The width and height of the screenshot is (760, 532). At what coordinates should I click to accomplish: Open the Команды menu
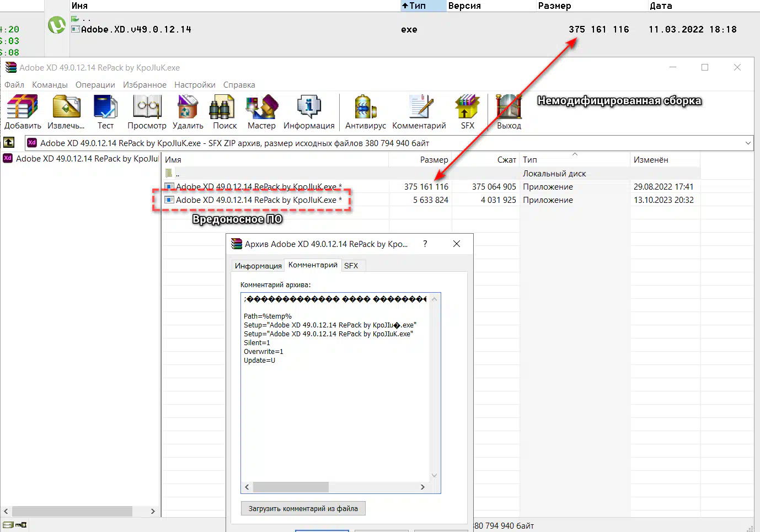pos(50,85)
